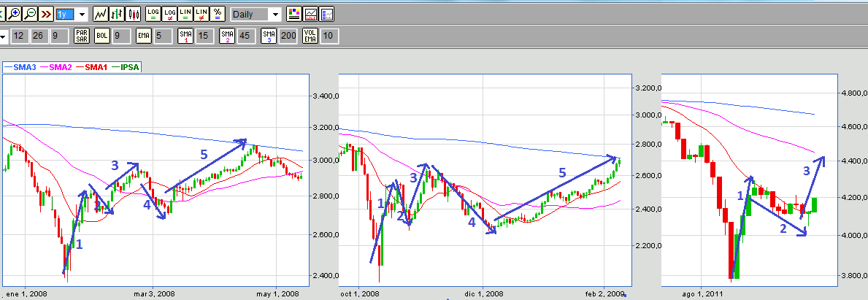Select LOG scale with equal sign
Image resolution: width=868 pixels, height=300 pixels.
click(153, 14)
